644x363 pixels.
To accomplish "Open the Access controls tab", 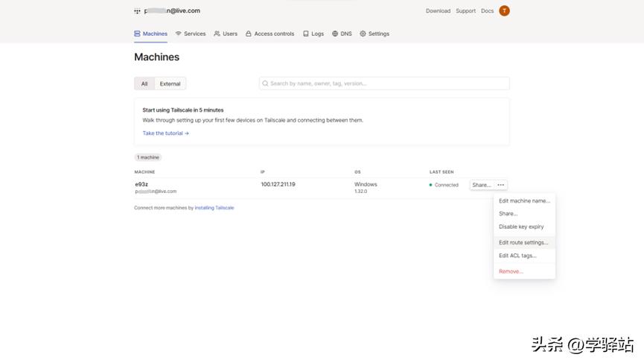I will (x=270, y=34).
